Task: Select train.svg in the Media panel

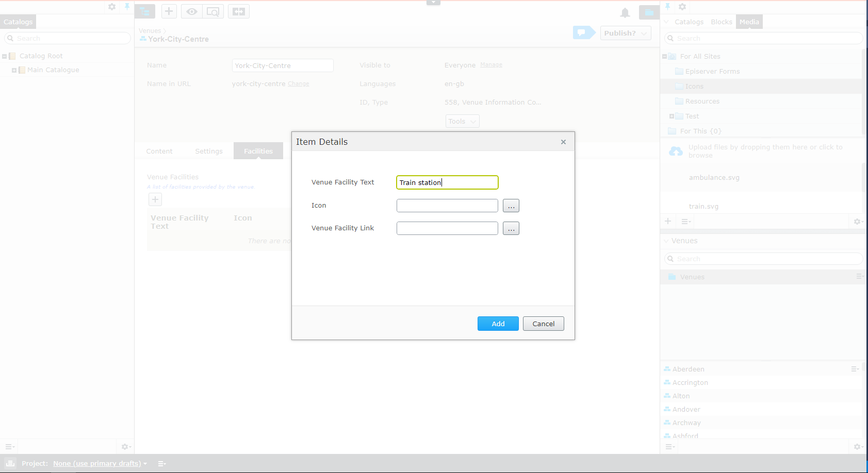Action: 703,206
